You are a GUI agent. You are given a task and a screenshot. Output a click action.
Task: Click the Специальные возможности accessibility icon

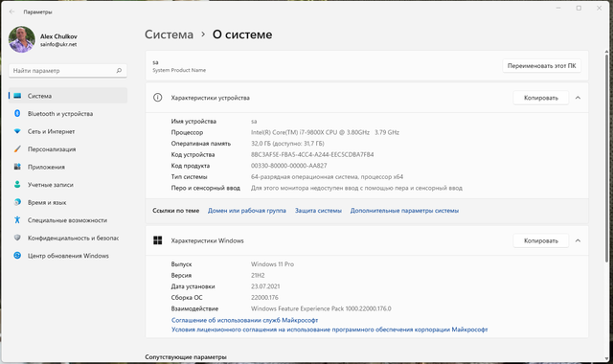(17, 220)
